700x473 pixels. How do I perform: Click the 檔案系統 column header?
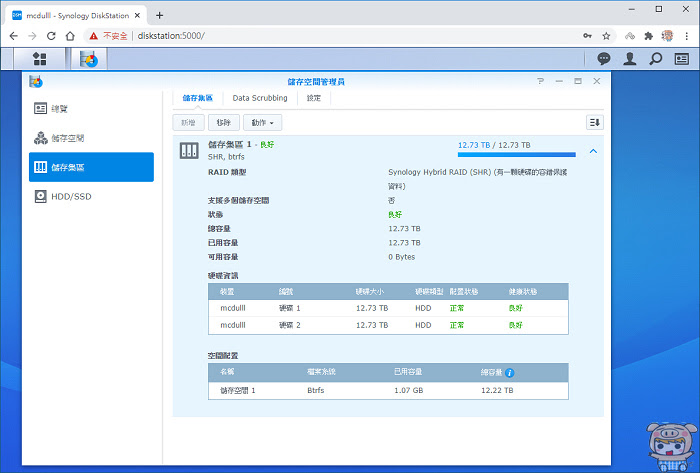point(321,372)
